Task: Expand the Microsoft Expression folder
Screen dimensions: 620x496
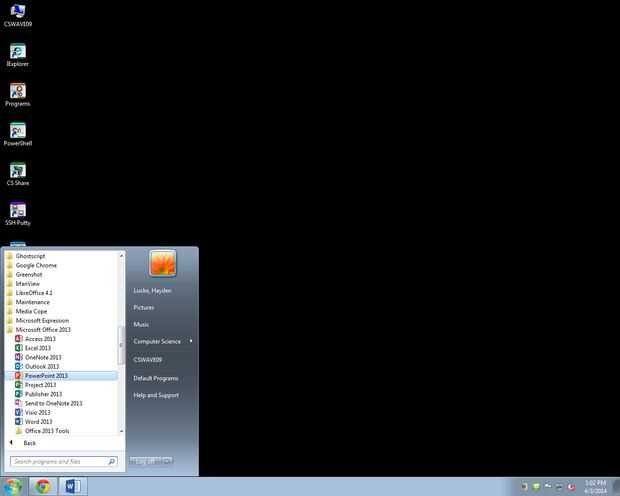Action: 38,320
